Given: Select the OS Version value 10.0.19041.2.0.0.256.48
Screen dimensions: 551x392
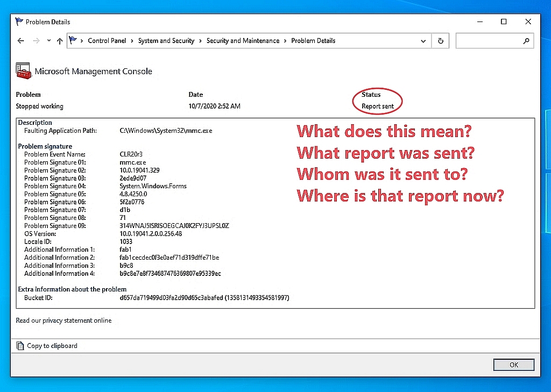Looking at the screenshot, I should pyautogui.click(x=151, y=234).
